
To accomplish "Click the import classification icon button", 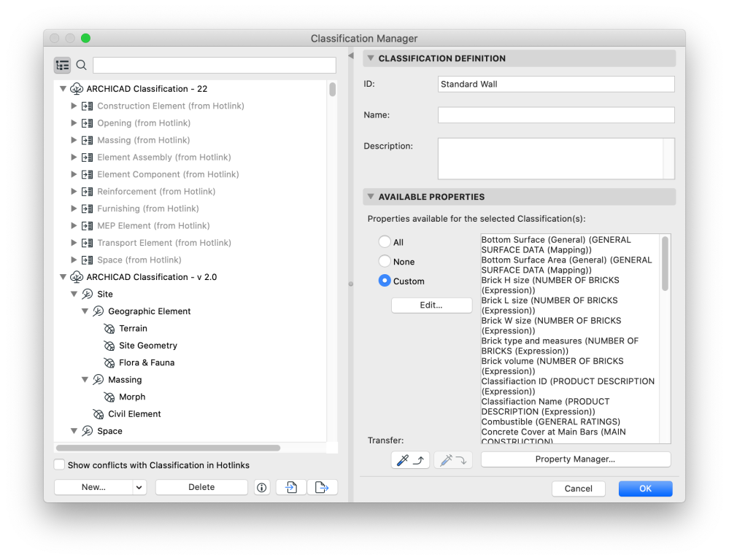I will 291,487.
